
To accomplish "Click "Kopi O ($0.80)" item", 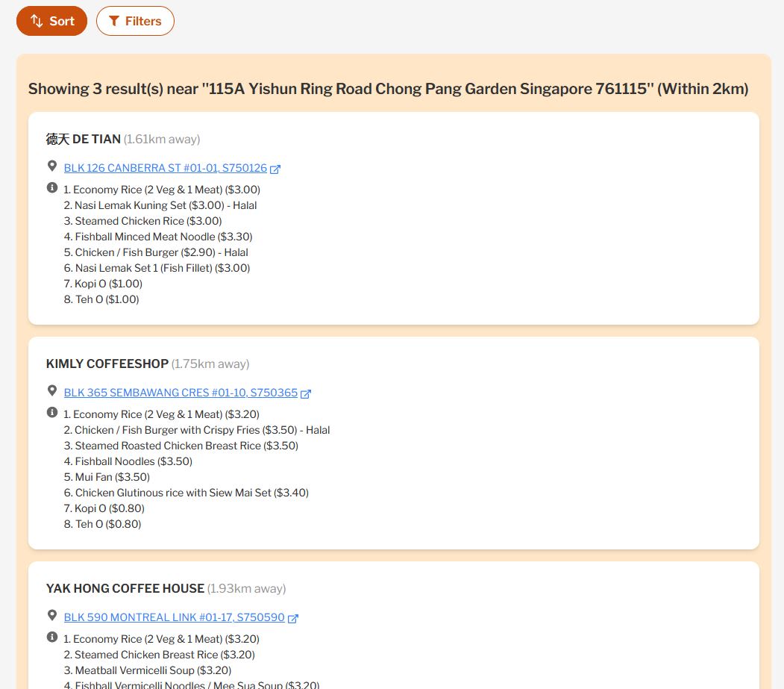I will (x=104, y=508).
